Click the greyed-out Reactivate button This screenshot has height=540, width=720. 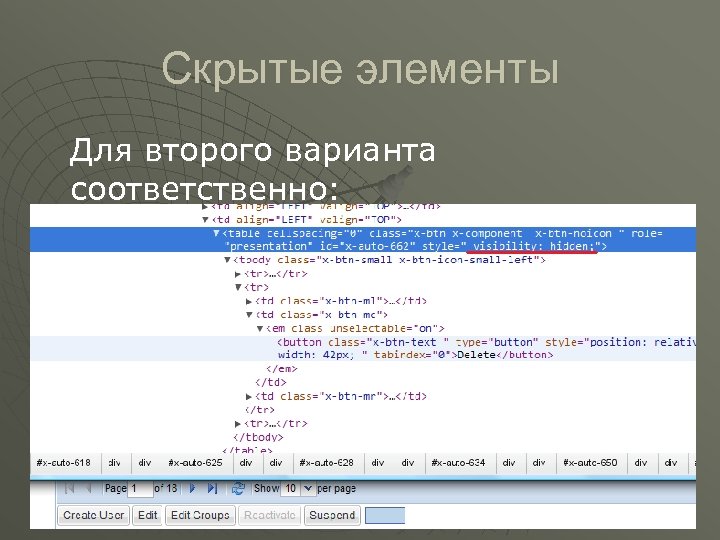270,515
